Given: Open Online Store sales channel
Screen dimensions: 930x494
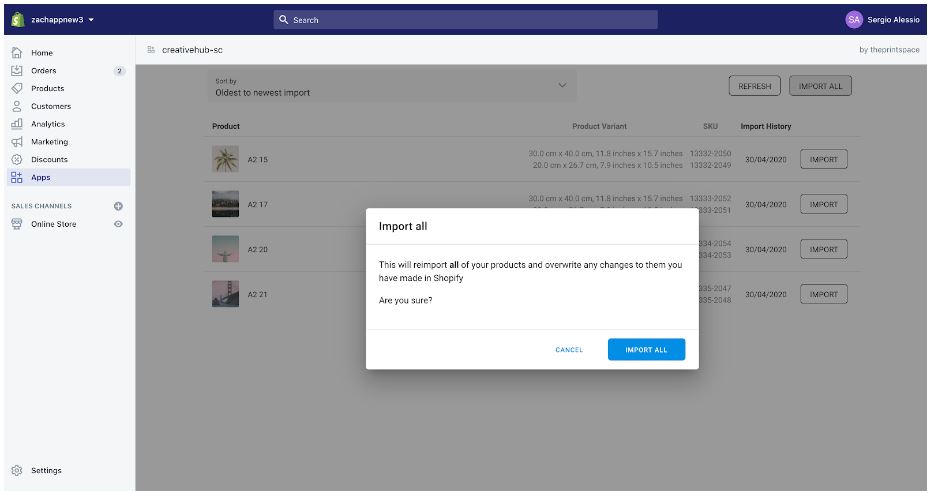Looking at the screenshot, I should [x=53, y=224].
